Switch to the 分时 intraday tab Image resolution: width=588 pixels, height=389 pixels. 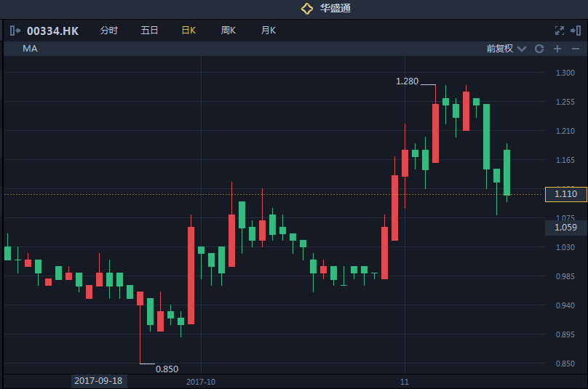pyautogui.click(x=108, y=31)
